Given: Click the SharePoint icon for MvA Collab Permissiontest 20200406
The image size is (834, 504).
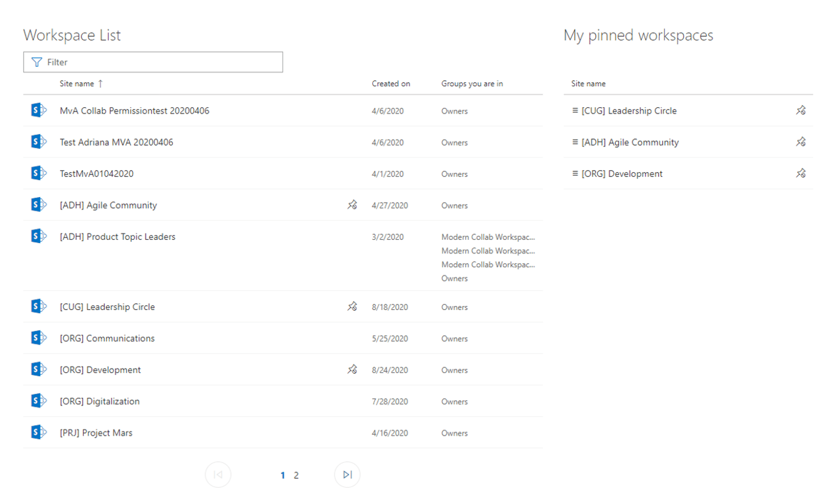Looking at the screenshot, I should tap(39, 110).
